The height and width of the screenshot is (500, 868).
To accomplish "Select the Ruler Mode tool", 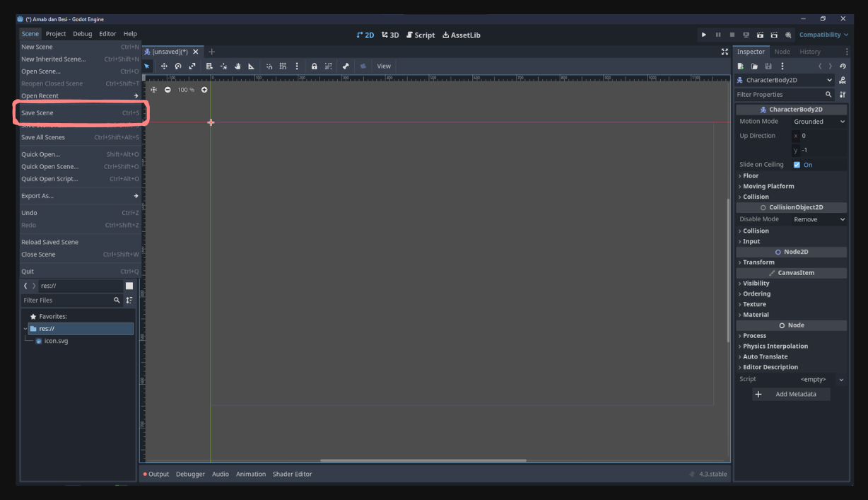I will (251, 66).
